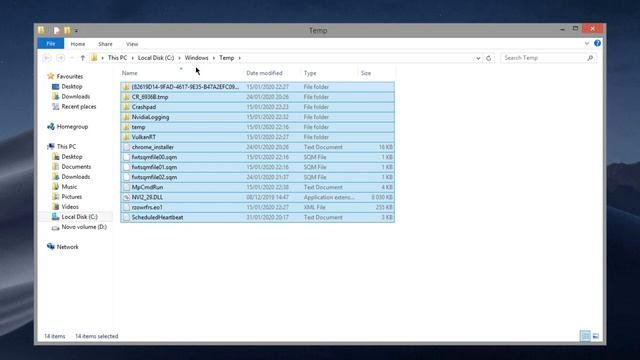The width and height of the screenshot is (640, 360).
Task: Click the search magnifier icon
Action: tap(590, 58)
